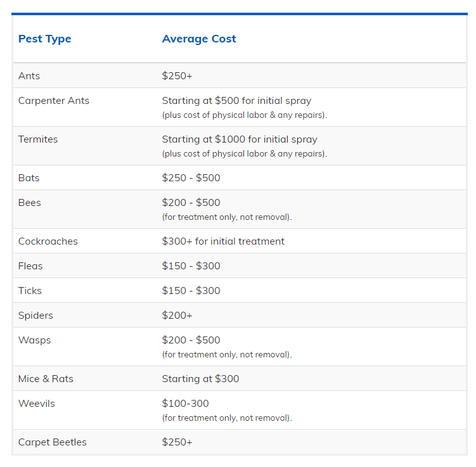Viewport: 476px width, 467px height.
Task: Click the Bats pest name
Action: point(29,178)
